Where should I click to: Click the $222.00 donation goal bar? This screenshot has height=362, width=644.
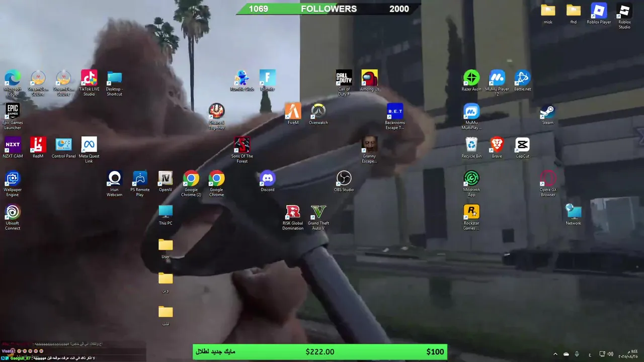319,352
